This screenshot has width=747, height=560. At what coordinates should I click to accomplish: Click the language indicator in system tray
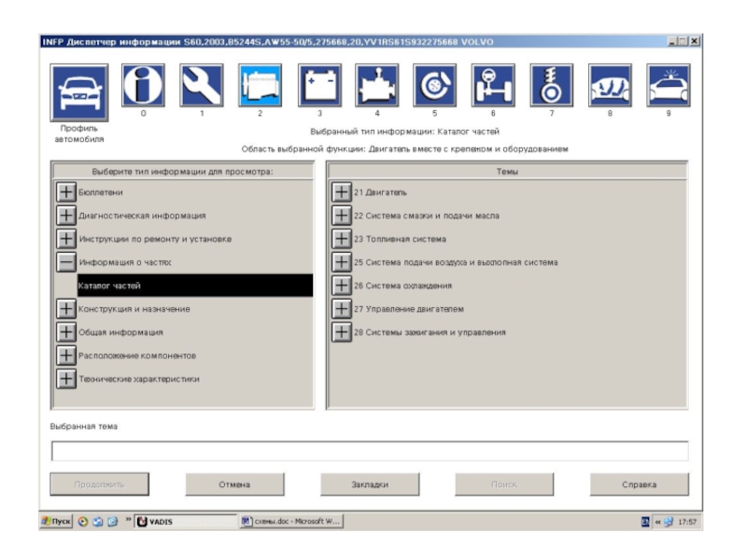[x=645, y=522]
